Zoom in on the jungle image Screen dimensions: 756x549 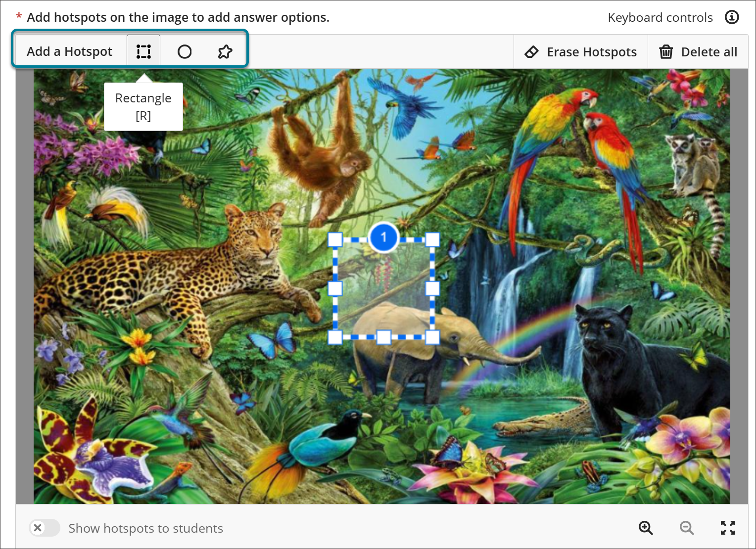[646, 528]
